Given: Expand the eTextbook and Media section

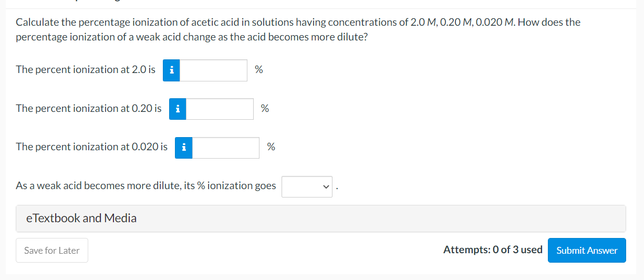Looking at the screenshot, I should [81, 218].
